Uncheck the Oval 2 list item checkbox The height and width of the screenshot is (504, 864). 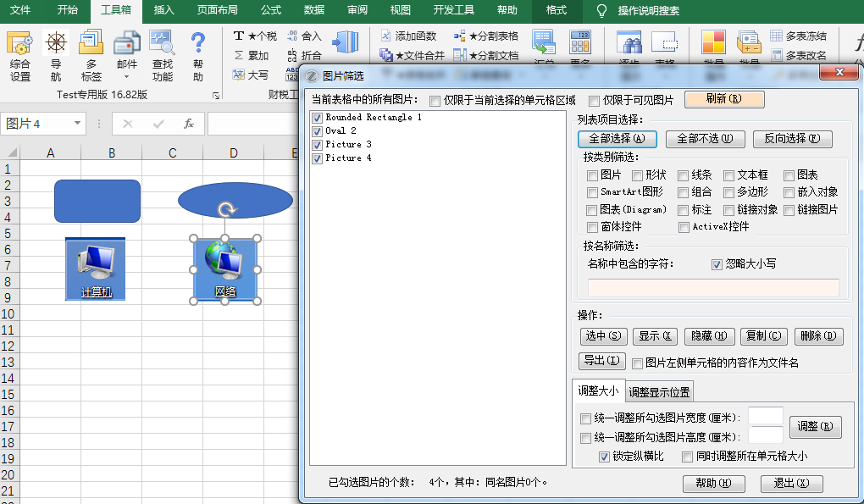[x=318, y=131]
